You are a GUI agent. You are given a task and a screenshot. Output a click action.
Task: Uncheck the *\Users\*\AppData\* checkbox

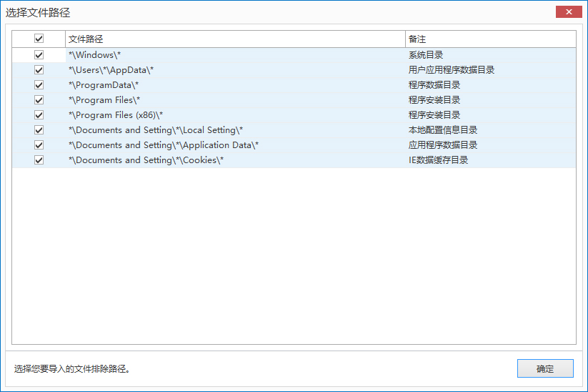(39, 70)
